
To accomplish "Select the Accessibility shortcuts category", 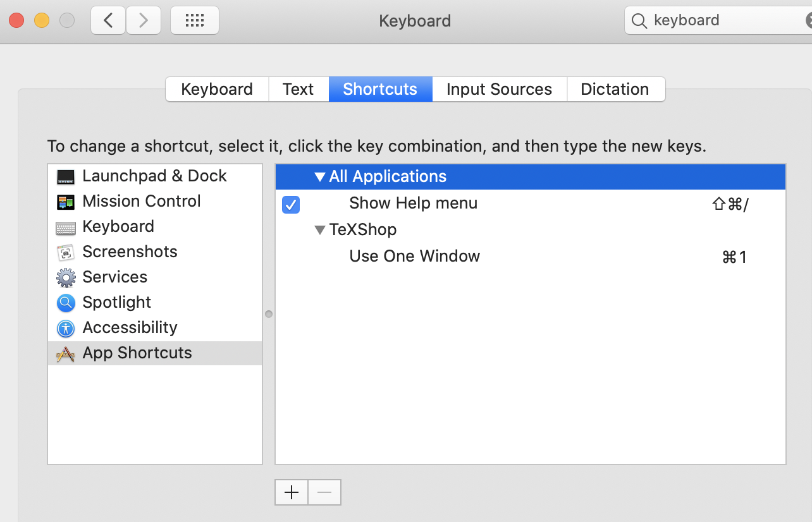I will point(129,327).
